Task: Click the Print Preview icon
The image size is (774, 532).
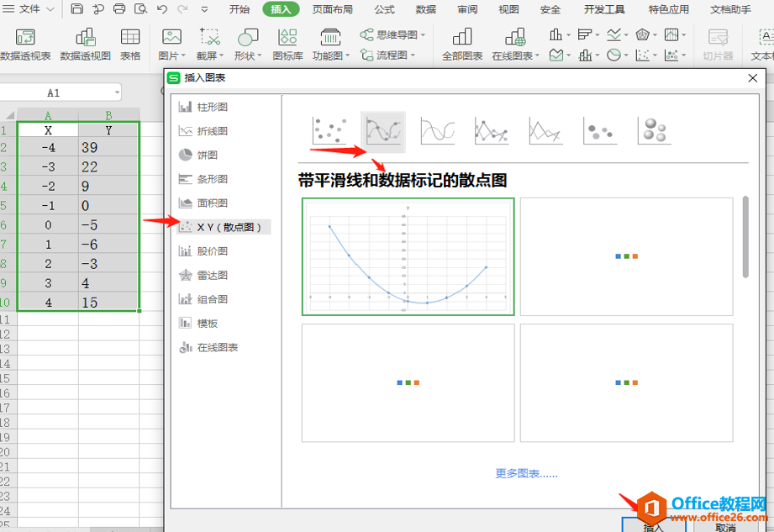Action: (x=140, y=8)
